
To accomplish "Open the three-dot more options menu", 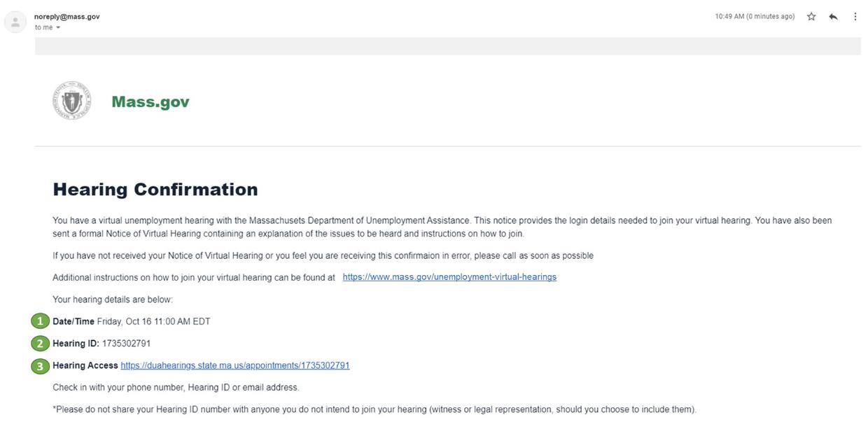I will click(855, 17).
